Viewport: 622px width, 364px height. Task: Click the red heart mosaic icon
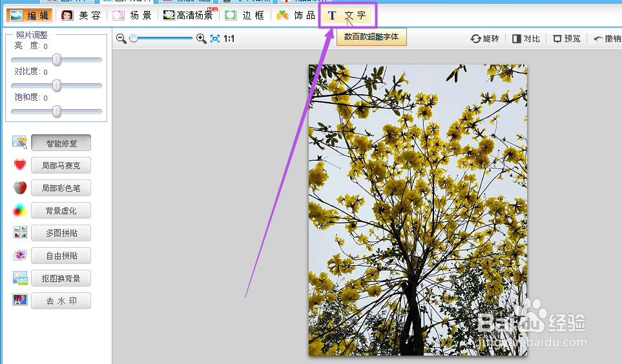pyautogui.click(x=20, y=164)
